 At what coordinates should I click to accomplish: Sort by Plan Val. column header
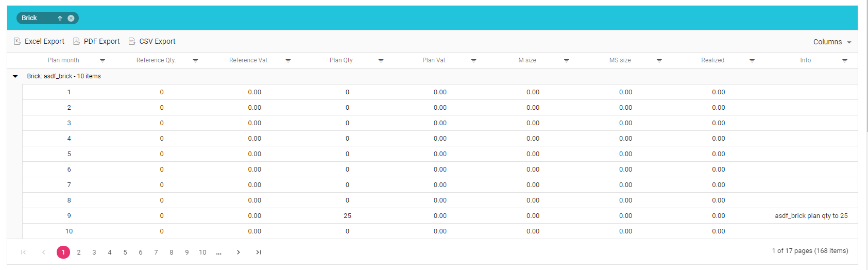[x=434, y=60]
